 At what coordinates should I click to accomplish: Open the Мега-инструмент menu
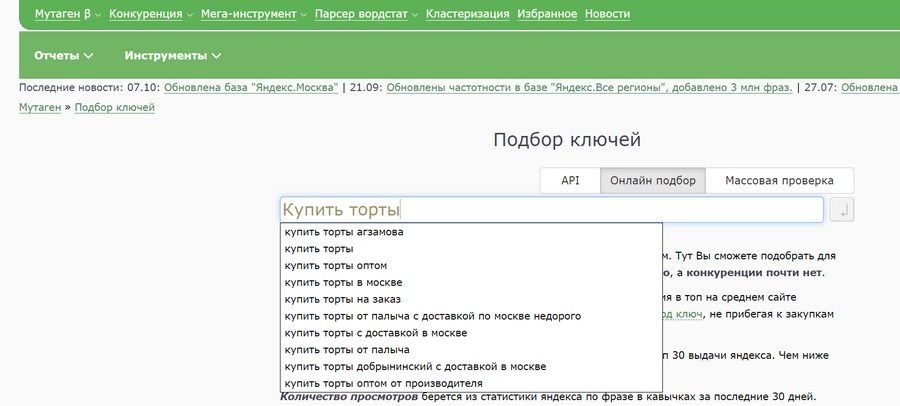249,14
